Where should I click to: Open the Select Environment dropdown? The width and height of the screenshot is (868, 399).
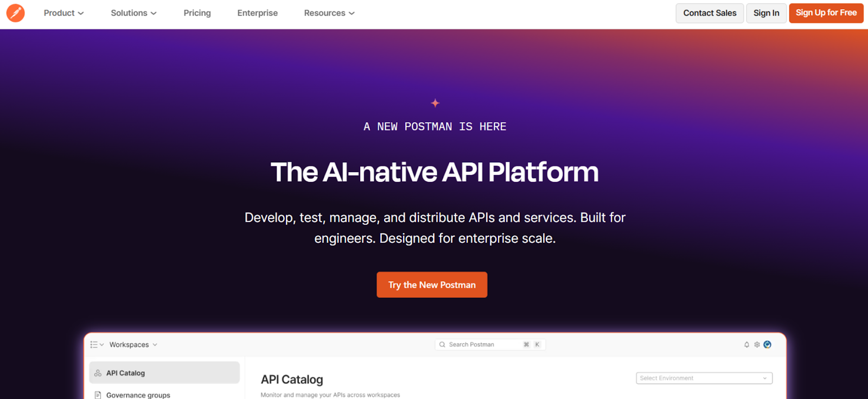pyautogui.click(x=704, y=378)
